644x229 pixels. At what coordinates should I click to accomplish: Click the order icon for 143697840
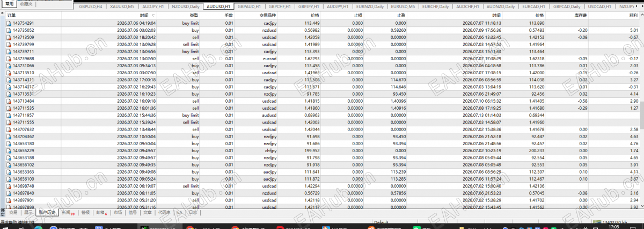tap(9, 192)
